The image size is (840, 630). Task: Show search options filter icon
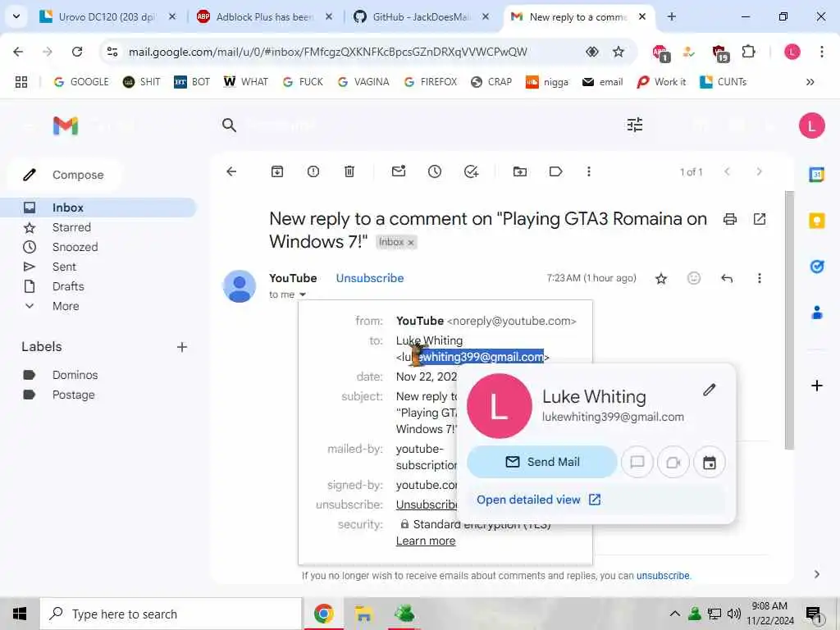point(635,126)
